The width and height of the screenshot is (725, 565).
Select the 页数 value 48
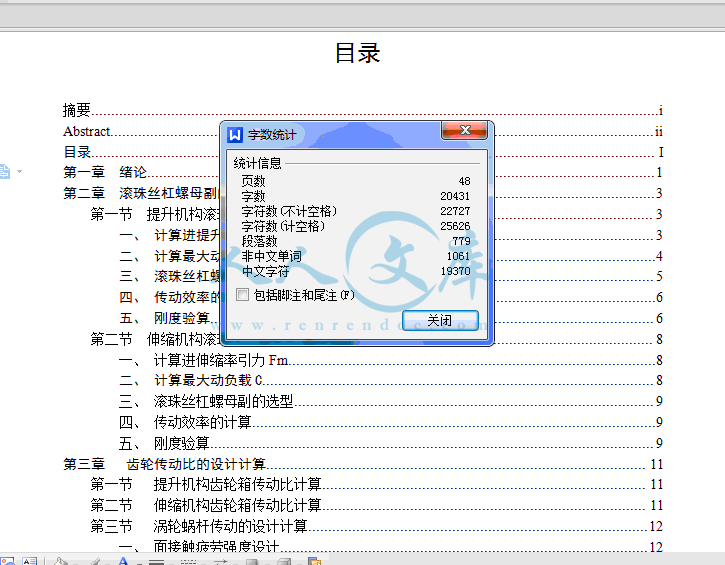(464, 181)
